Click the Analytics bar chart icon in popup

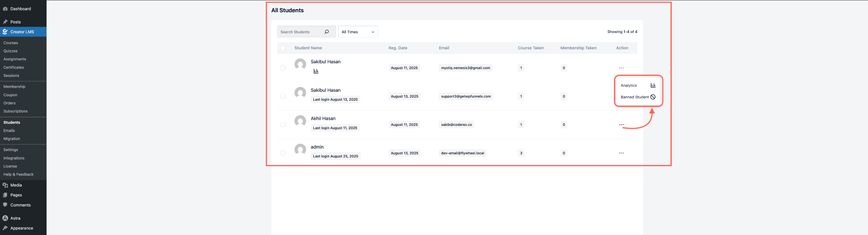click(x=653, y=85)
